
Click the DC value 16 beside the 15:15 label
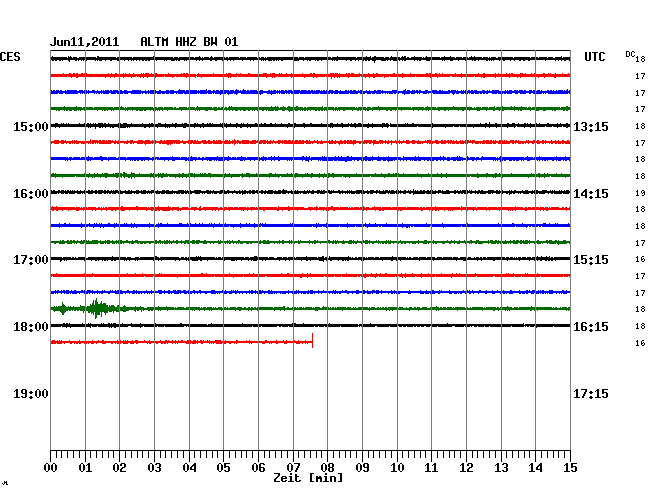(640, 259)
